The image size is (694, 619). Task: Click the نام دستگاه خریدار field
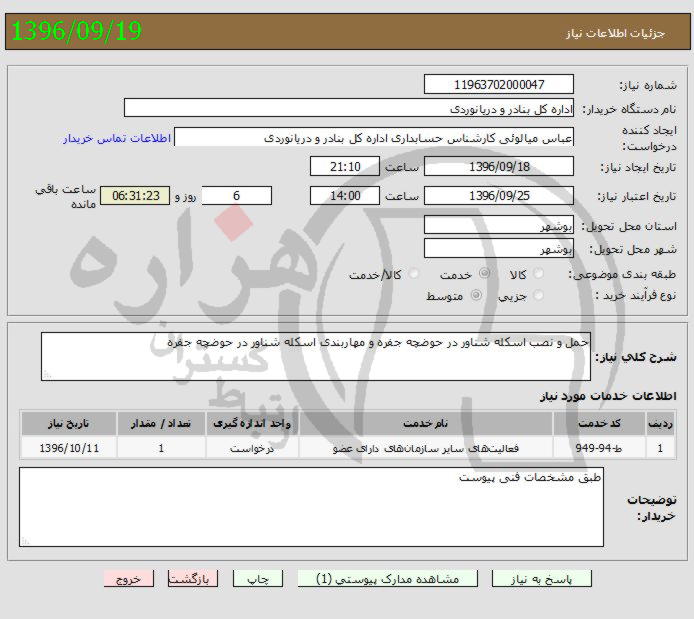[x=349, y=108]
